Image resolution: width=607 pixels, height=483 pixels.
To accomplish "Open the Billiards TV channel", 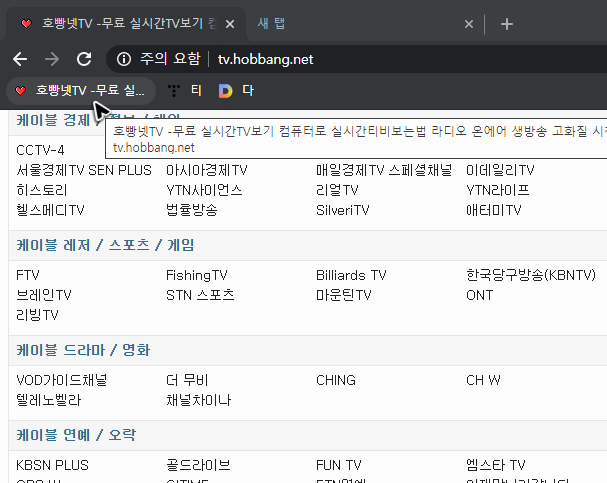I will pyautogui.click(x=351, y=275).
